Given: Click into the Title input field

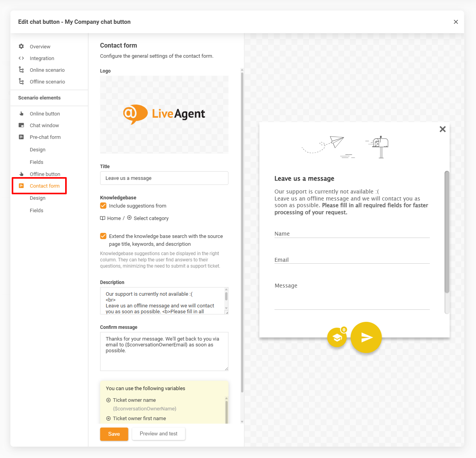Looking at the screenshot, I should [164, 178].
